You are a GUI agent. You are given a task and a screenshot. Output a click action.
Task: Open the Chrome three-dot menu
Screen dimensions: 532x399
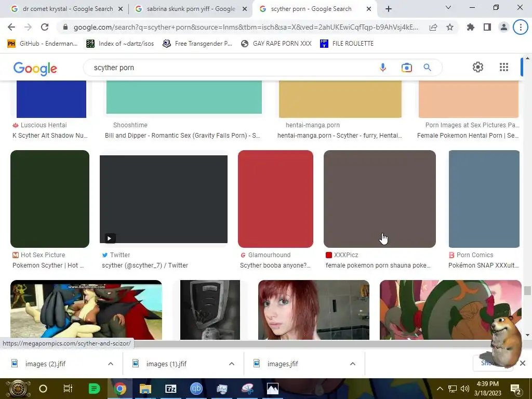pos(521,27)
